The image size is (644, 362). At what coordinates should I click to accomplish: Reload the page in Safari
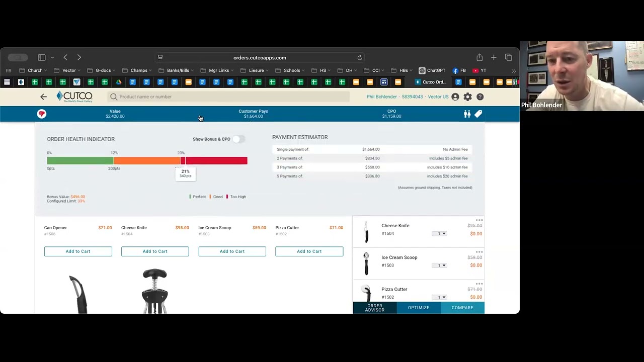(360, 58)
